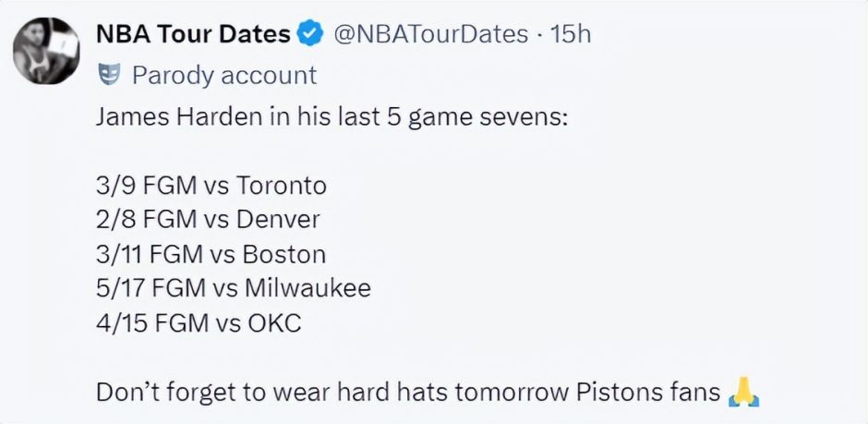Click the blue verified checkmark badge

[311, 34]
